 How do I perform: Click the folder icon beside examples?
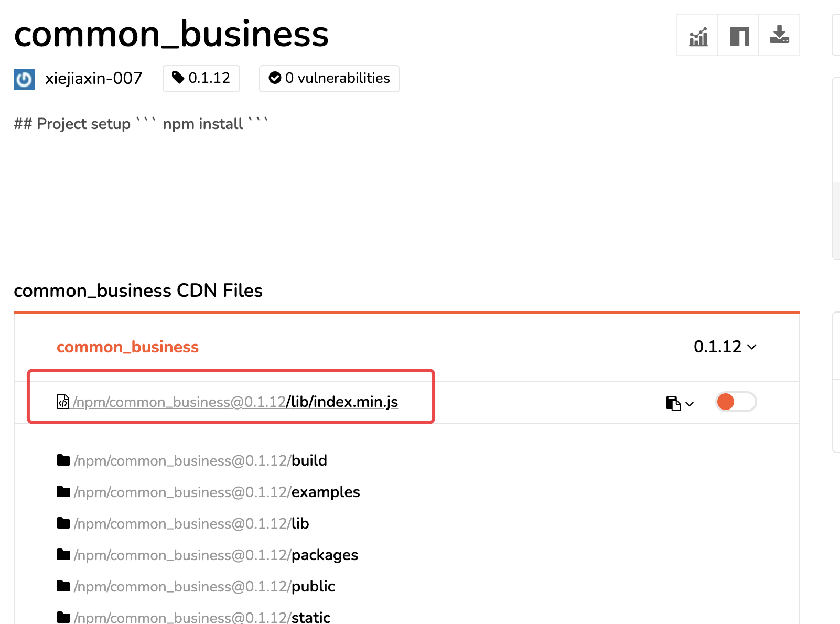click(x=63, y=492)
